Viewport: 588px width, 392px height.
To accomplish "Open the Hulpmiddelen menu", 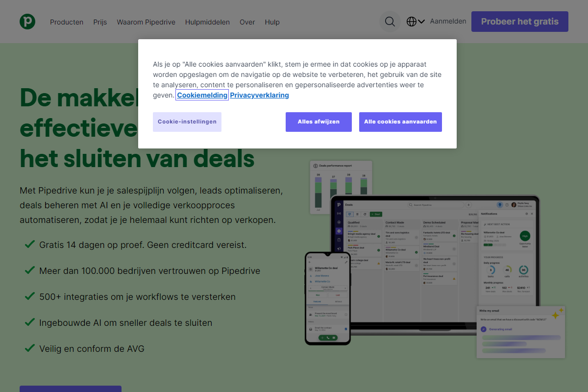I will [207, 22].
